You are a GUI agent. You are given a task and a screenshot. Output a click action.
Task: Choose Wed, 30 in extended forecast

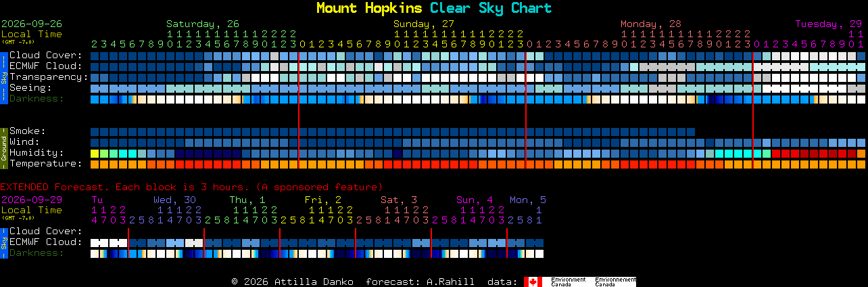174,200
